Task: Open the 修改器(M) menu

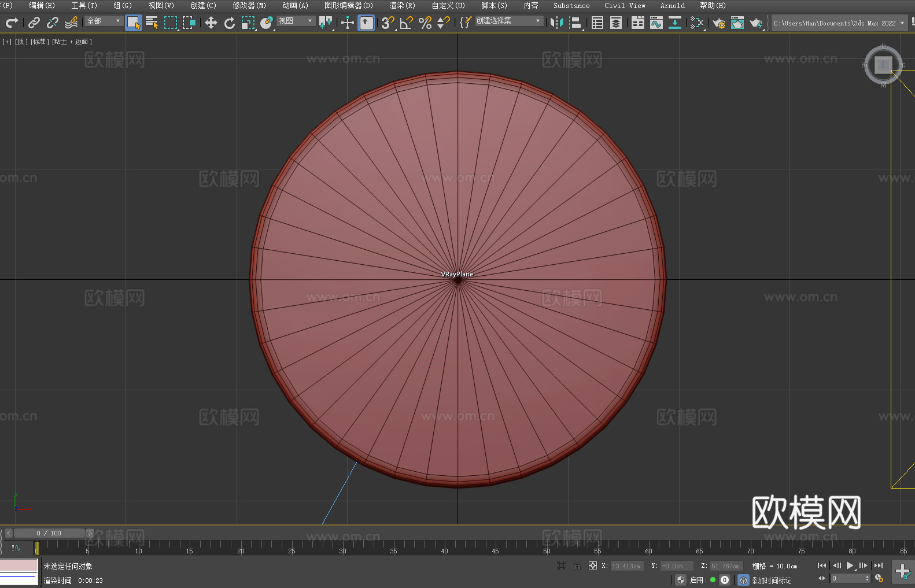Action: pyautogui.click(x=249, y=5)
